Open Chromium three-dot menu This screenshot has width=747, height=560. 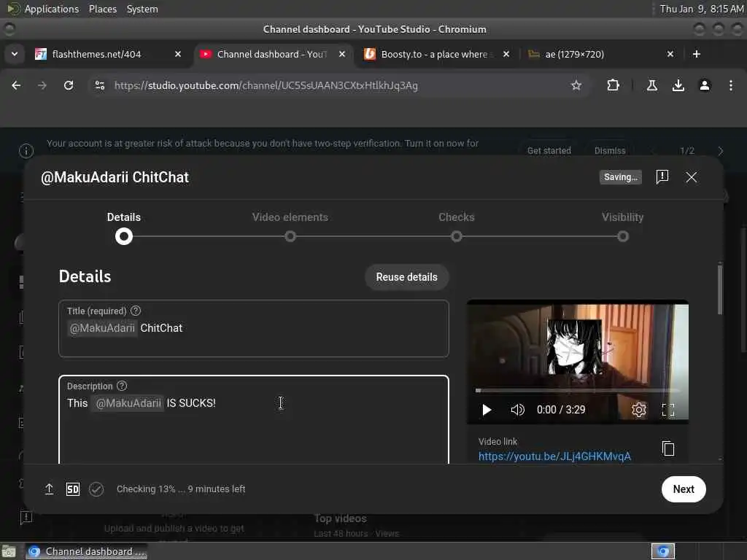[730, 86]
